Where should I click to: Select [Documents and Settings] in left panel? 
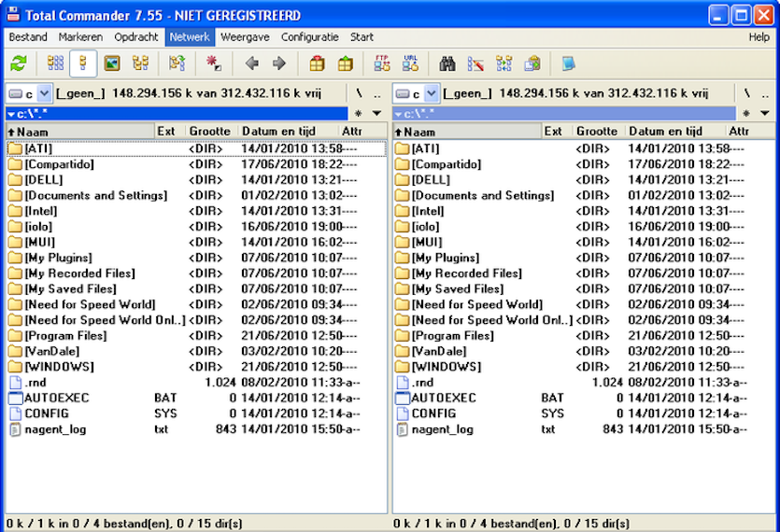click(196, 195)
